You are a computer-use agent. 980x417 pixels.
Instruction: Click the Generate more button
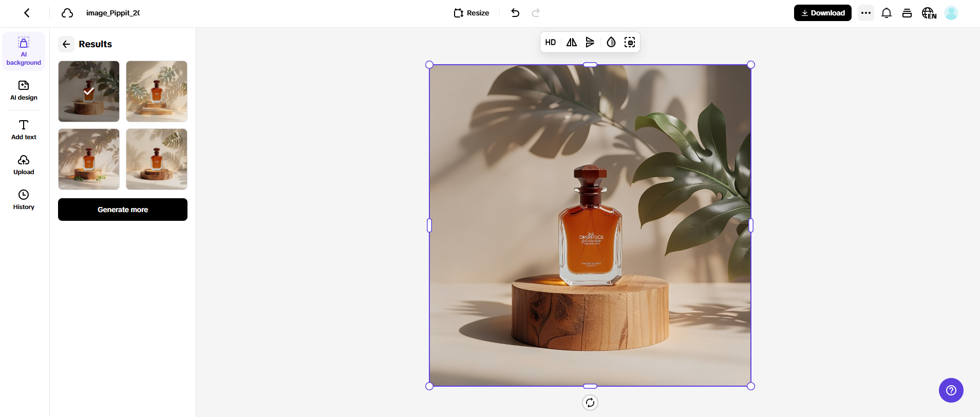(x=123, y=210)
